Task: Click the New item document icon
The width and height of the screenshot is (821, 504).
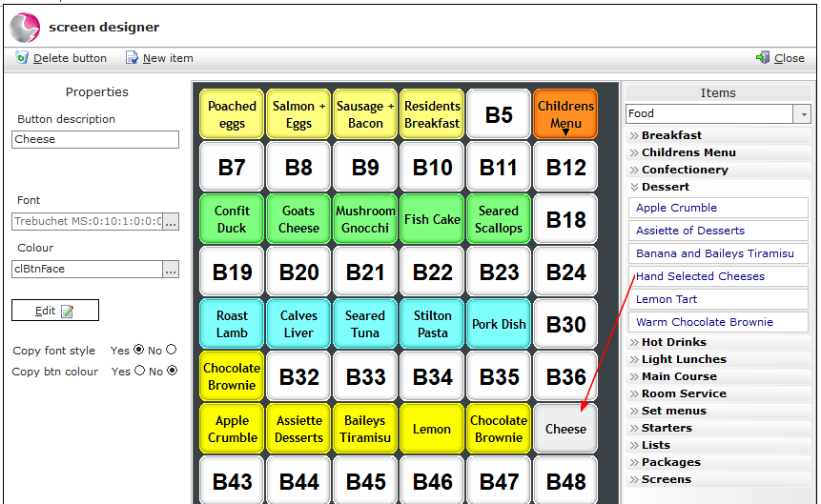Action: point(132,57)
